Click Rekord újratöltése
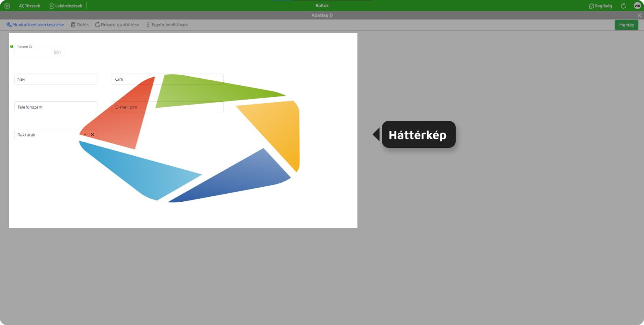644x325 pixels. tap(117, 24)
